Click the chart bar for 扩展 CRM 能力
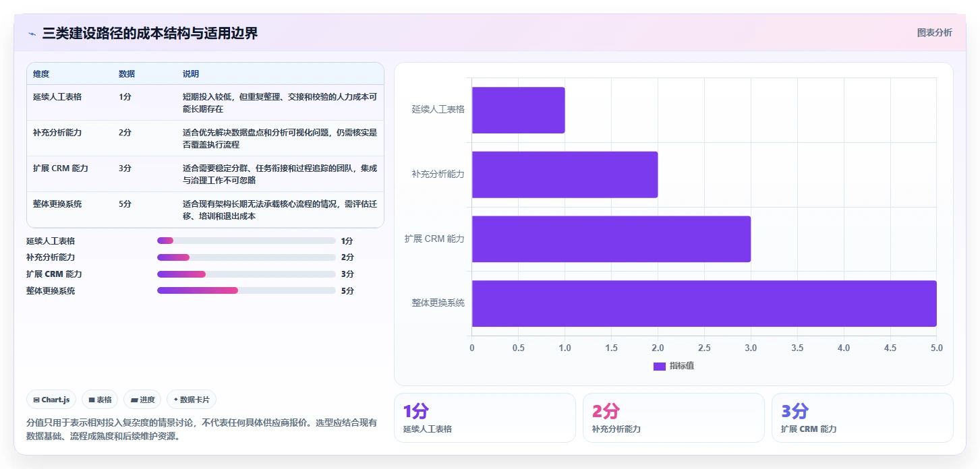Image resolution: width=980 pixels, height=469 pixels. (612, 239)
